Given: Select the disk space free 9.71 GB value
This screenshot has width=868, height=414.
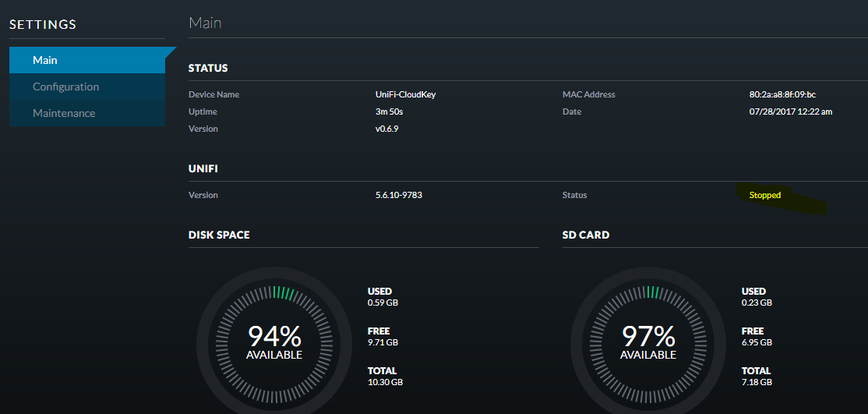Looking at the screenshot, I should click(383, 342).
